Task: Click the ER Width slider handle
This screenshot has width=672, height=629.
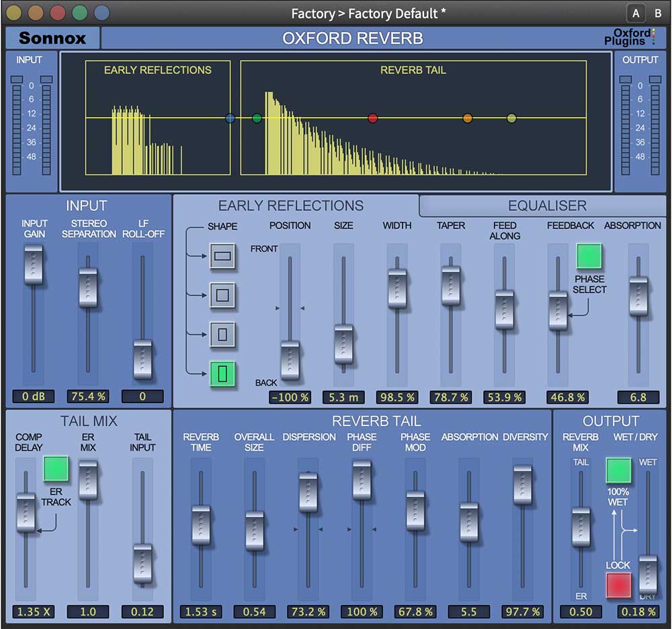Action: [x=397, y=288]
